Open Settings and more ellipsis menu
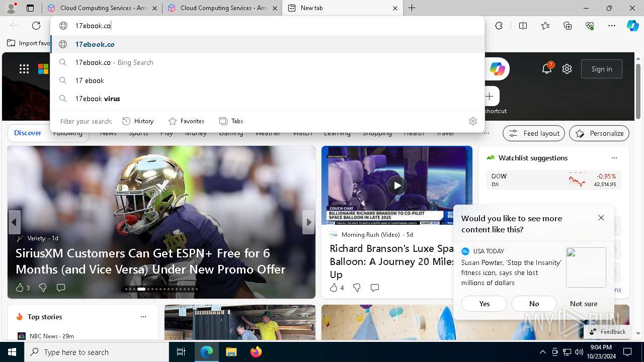Image resolution: width=644 pixels, height=362 pixels. pos(612,26)
